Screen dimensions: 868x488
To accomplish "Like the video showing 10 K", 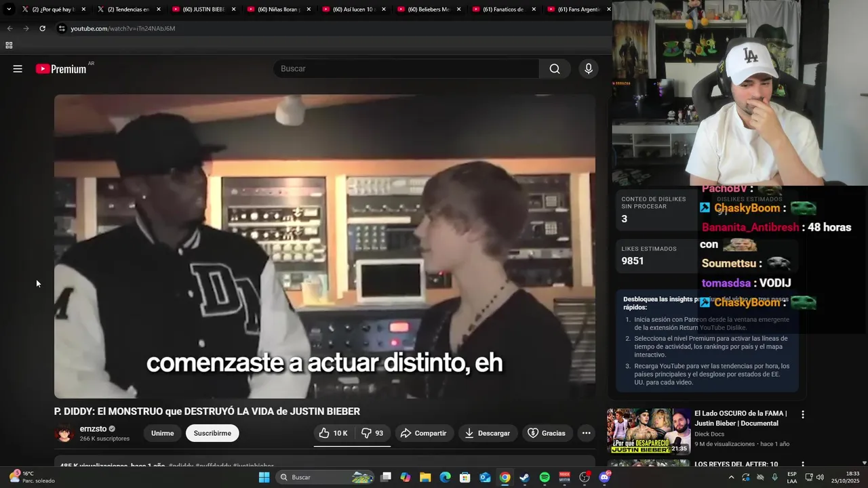I will tap(333, 433).
